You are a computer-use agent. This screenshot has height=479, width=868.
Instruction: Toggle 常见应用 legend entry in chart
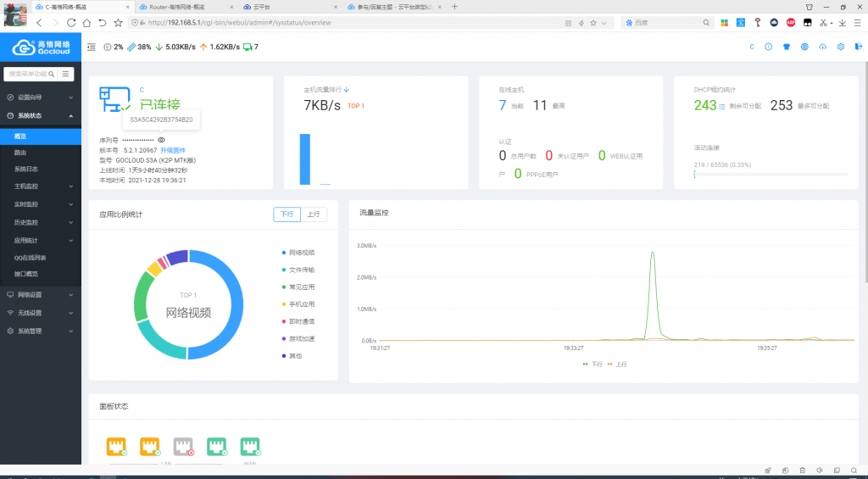pos(298,287)
